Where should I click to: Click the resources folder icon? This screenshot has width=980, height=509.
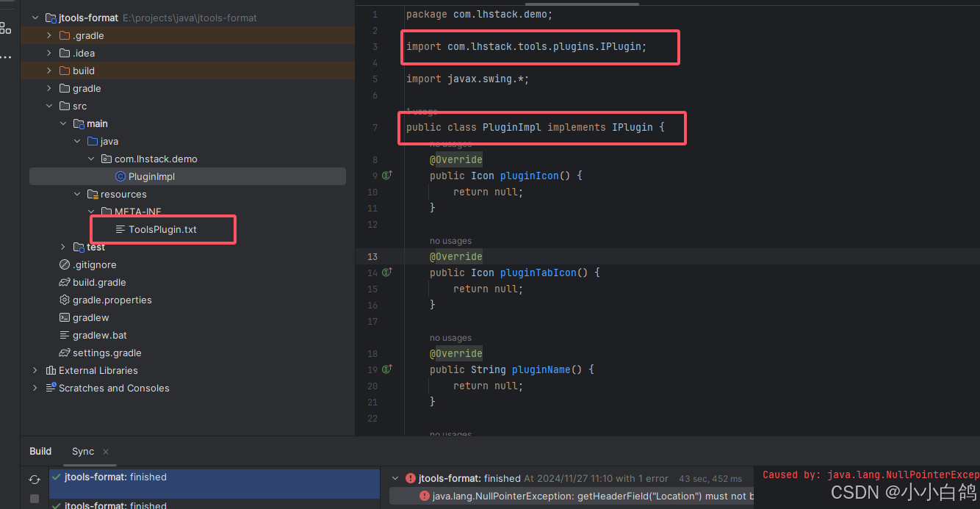coord(93,194)
